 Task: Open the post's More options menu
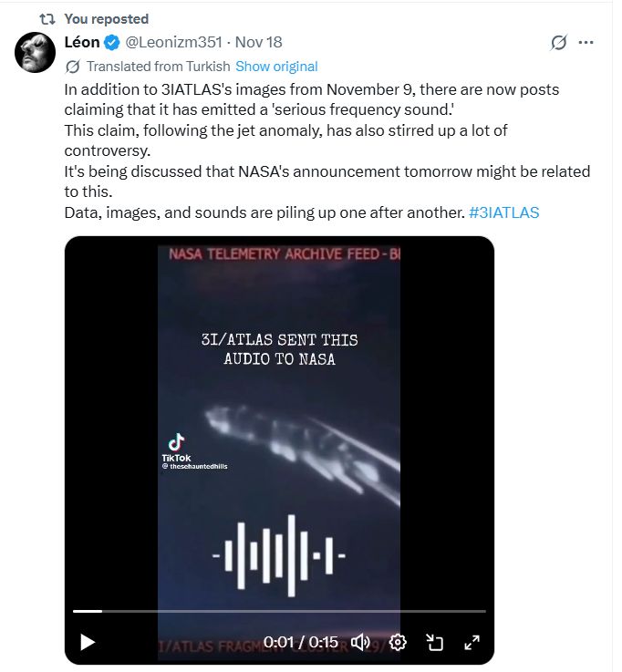586,43
